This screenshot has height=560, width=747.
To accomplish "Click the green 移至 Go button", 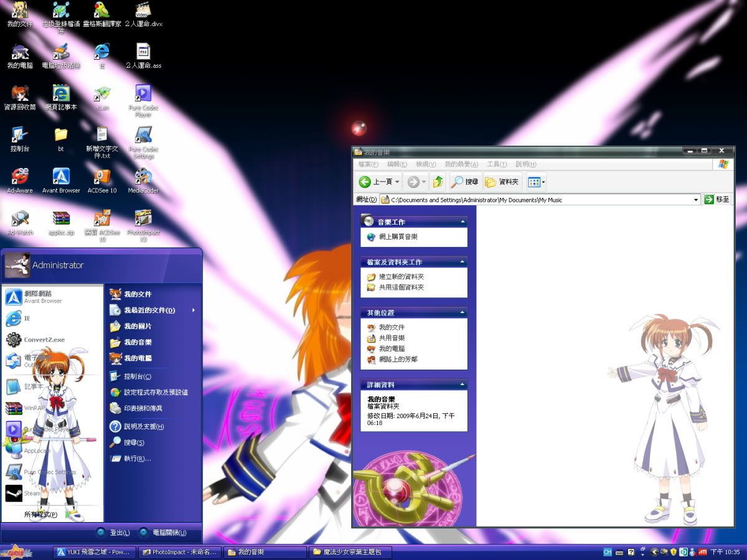I will tap(716, 199).
